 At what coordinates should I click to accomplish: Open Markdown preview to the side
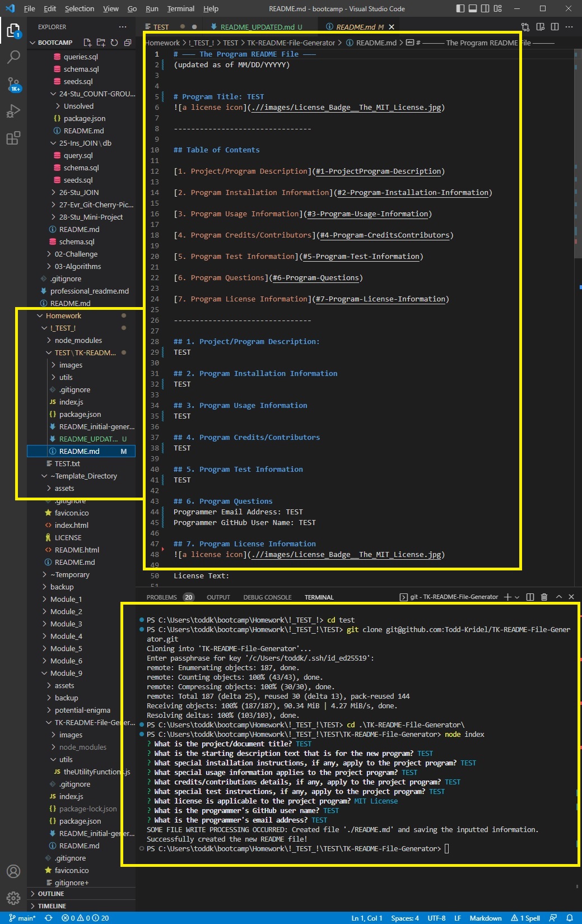tap(541, 27)
